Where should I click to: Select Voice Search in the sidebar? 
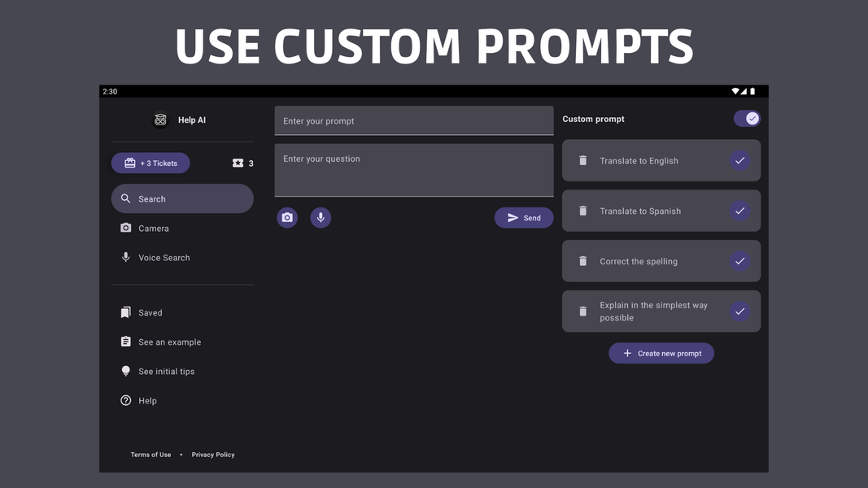[164, 258]
